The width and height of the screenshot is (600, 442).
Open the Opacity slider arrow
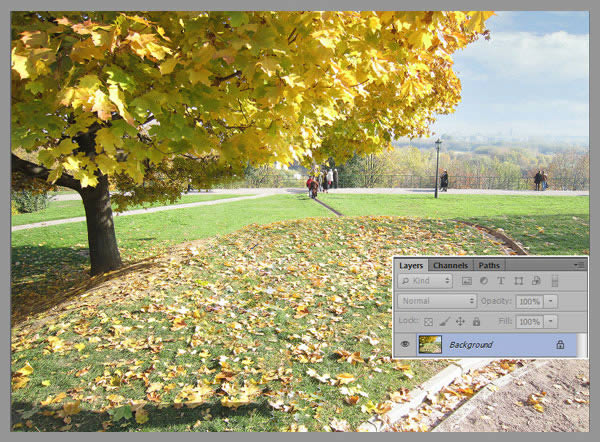[x=551, y=302]
